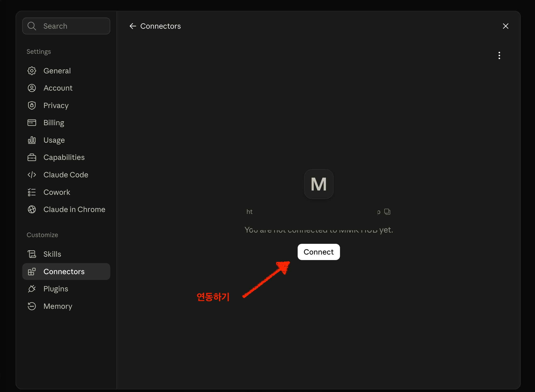Open the Skills section
Screen dimensions: 535x392
66,254
